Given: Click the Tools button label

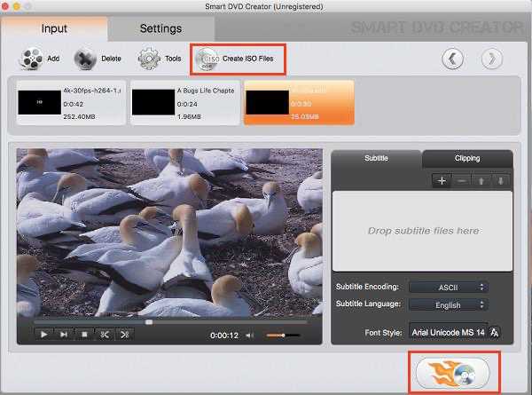Looking at the screenshot, I should click(173, 59).
